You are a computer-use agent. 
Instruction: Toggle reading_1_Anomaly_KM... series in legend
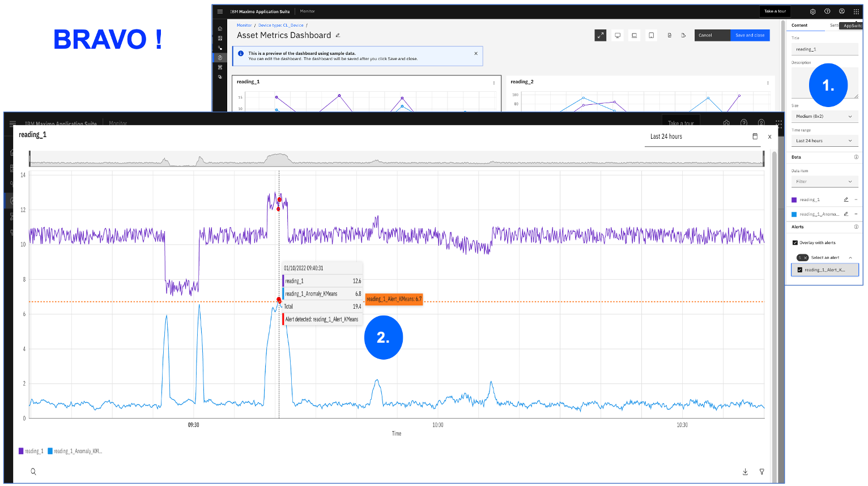(75, 451)
